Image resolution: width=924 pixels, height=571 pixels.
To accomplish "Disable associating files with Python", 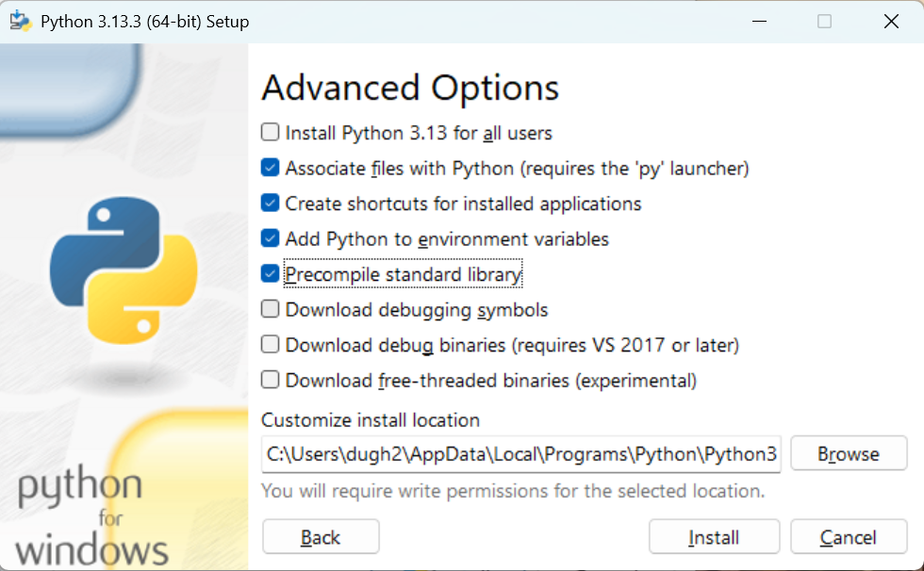I will [x=270, y=168].
